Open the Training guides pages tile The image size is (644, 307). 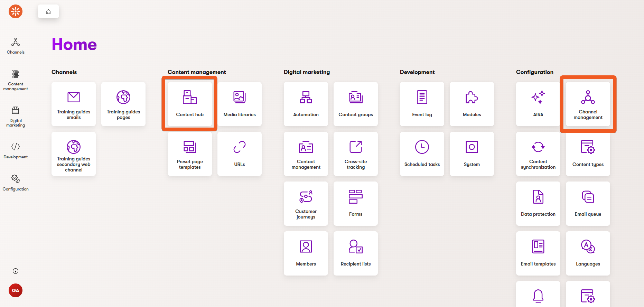[123, 104]
